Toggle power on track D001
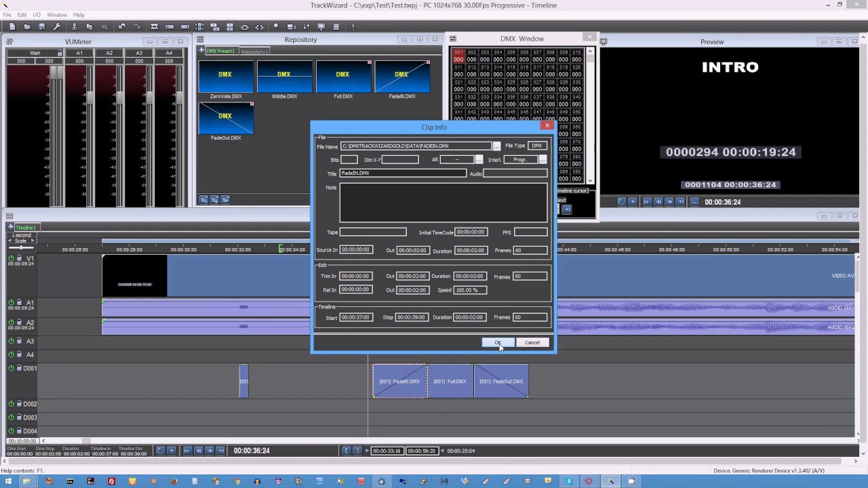Viewport: 868px width, 488px height. tap(12, 368)
